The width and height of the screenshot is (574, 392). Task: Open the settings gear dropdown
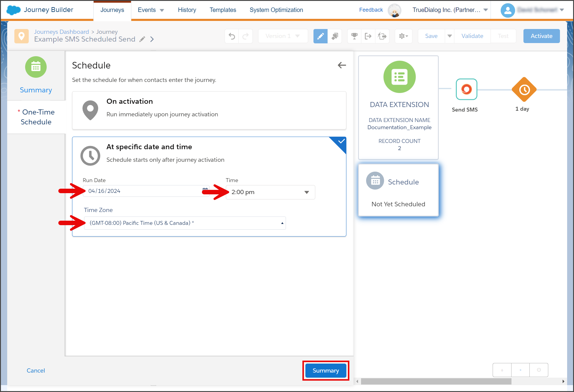tap(404, 36)
